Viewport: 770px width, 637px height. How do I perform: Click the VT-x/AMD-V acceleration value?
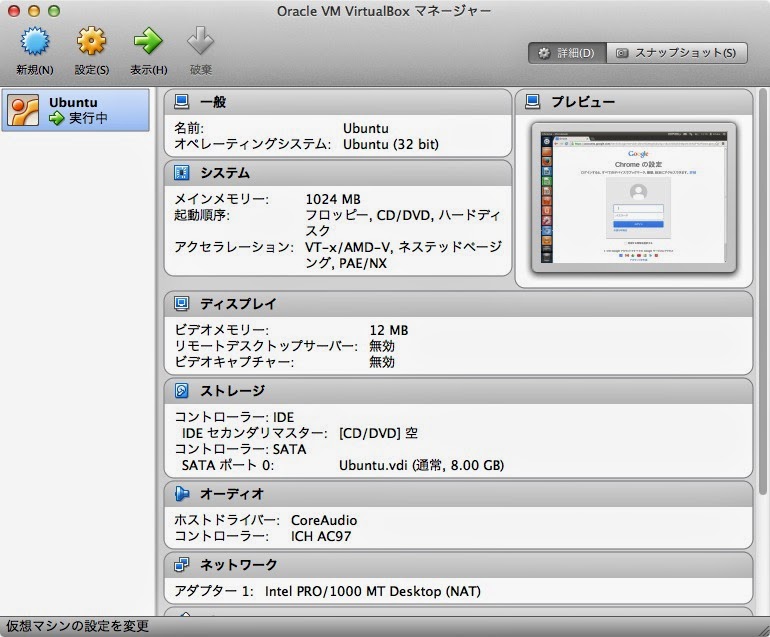tap(404, 254)
